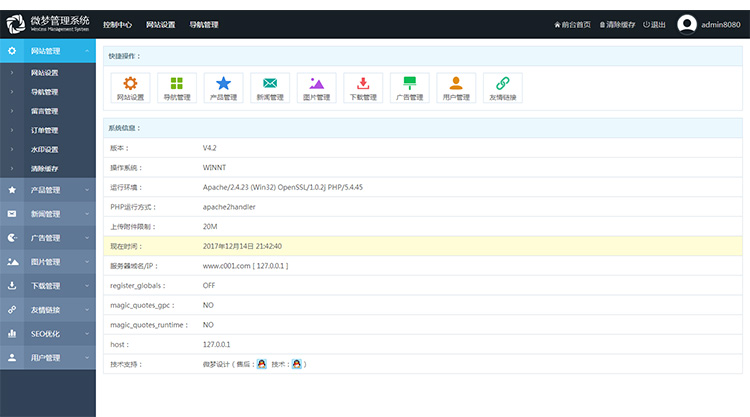This screenshot has width=750, height=417.
Task: Select 留言管理 in the sidebar submenu
Action: click(x=44, y=111)
